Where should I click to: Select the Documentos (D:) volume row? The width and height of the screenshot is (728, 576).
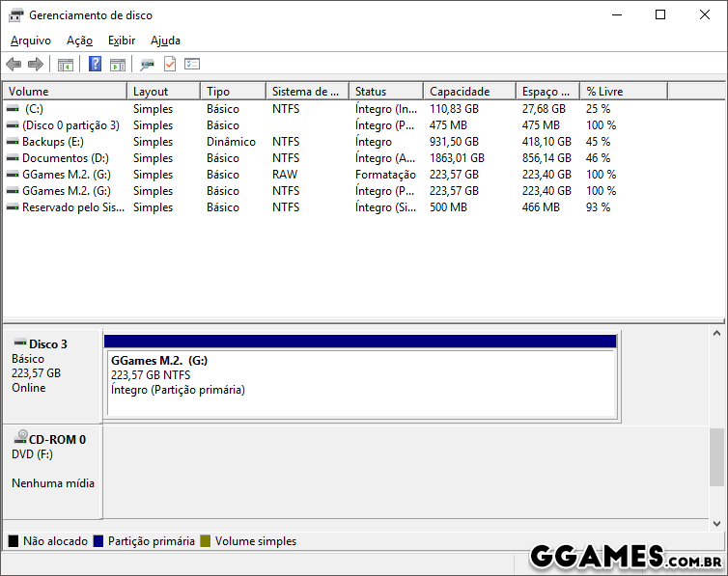(x=65, y=158)
